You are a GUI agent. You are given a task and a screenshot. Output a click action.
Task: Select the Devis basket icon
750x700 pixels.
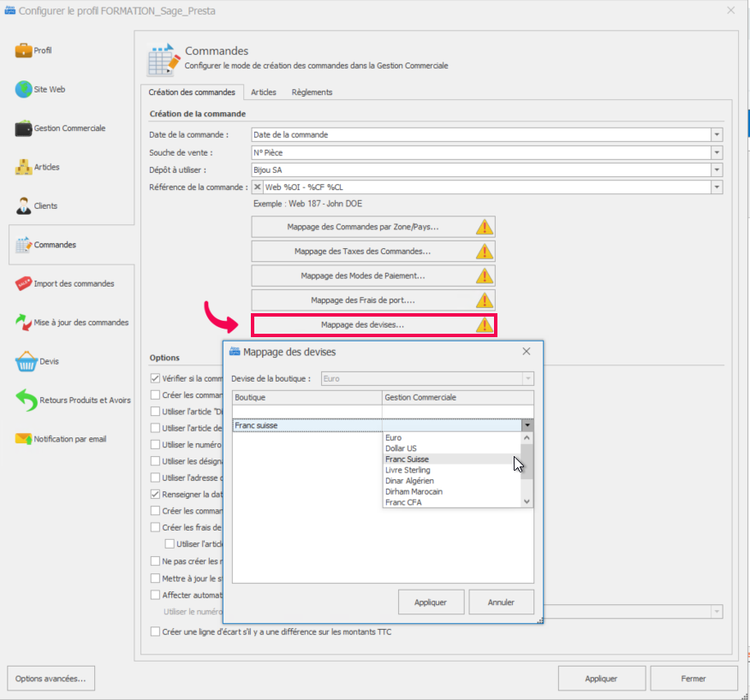tap(24, 361)
